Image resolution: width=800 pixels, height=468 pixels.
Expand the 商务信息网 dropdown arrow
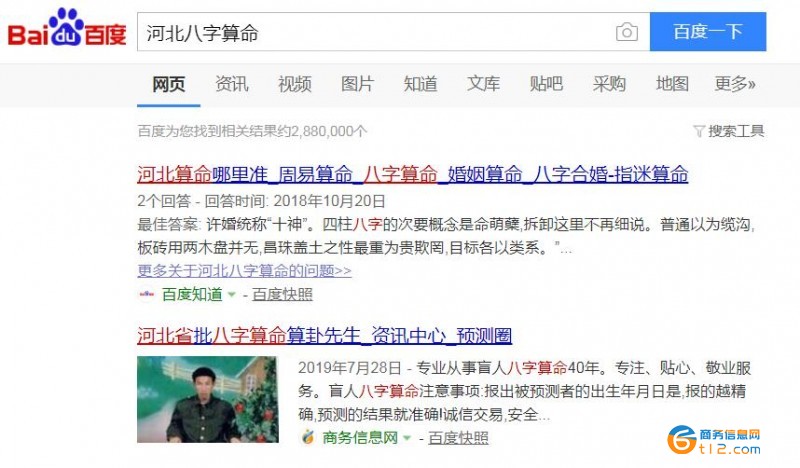[x=407, y=438]
